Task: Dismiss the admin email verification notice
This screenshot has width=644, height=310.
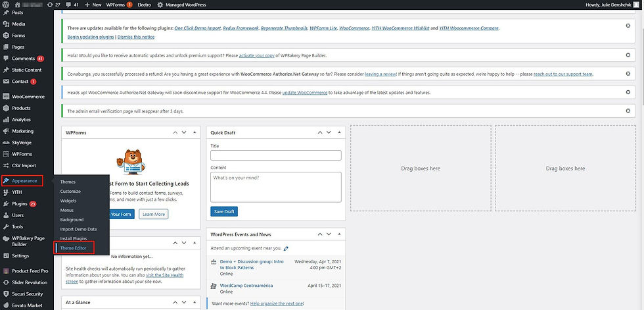Action: (x=628, y=111)
